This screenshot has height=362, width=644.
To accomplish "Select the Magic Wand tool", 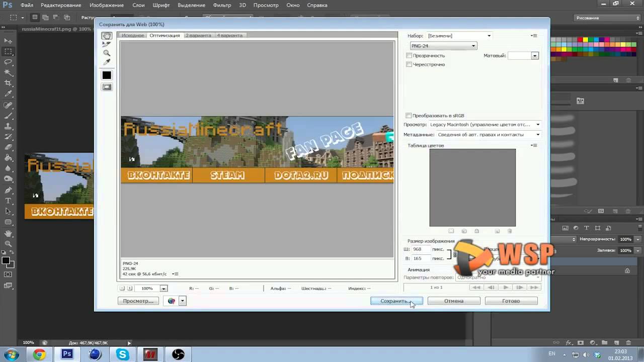I will (x=8, y=72).
